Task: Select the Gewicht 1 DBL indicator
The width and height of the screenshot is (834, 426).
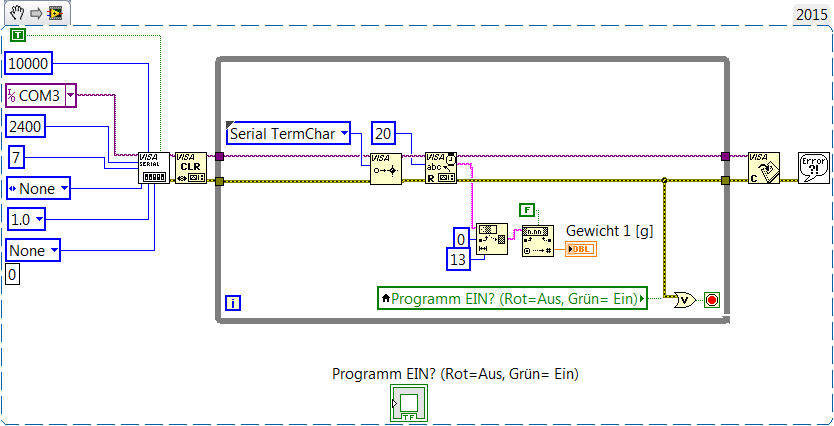Action: pos(581,249)
